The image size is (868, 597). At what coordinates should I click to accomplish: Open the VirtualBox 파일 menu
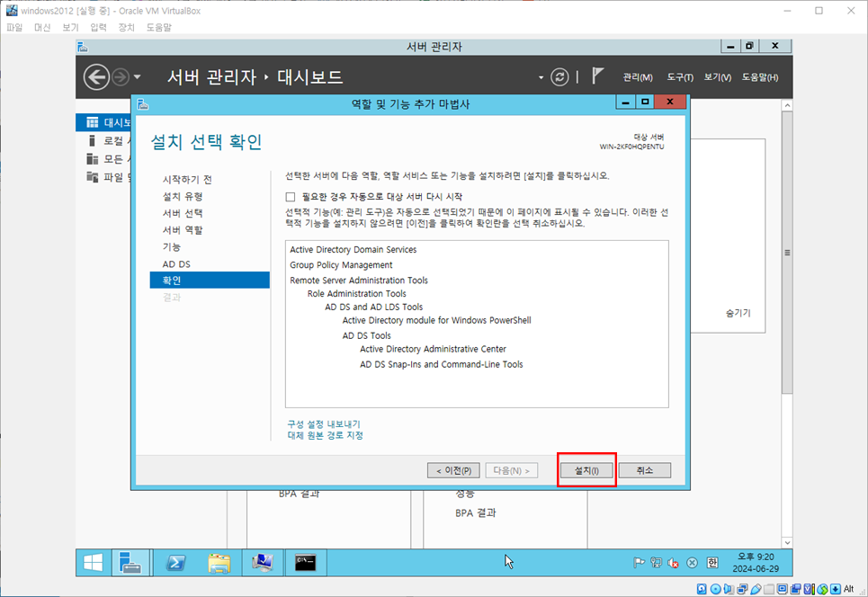(x=14, y=27)
